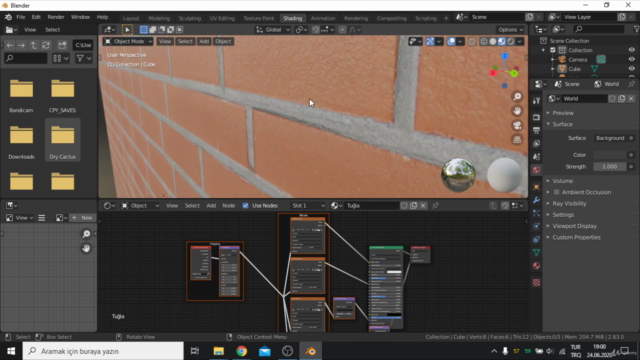Screen dimensions: 640x360
Task: Switch to wireframe viewport shading
Action: tap(484, 41)
